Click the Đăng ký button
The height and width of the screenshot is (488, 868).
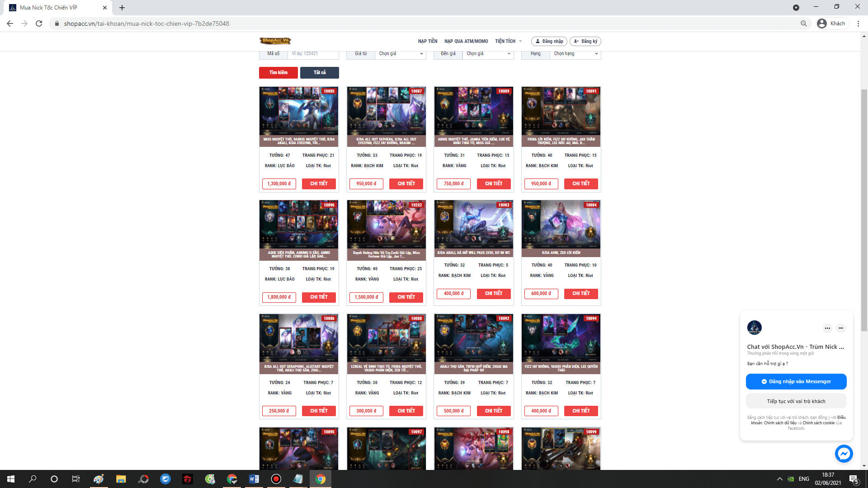click(x=585, y=41)
